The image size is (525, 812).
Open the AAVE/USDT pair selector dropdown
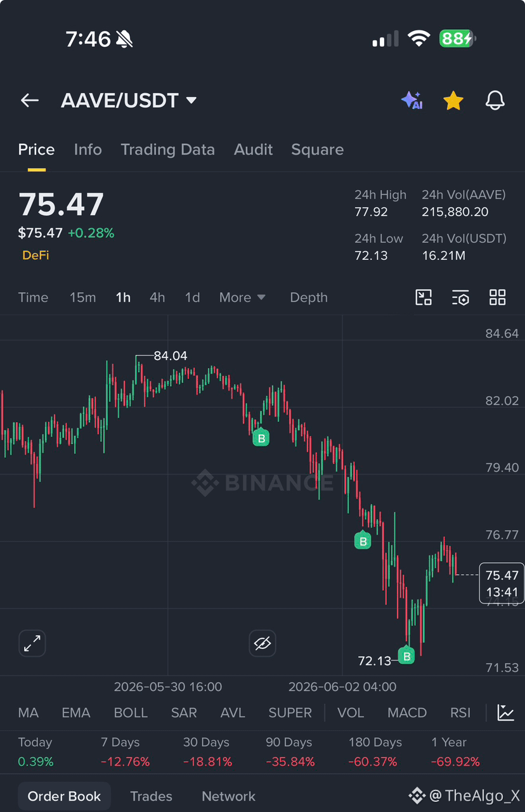click(x=129, y=100)
